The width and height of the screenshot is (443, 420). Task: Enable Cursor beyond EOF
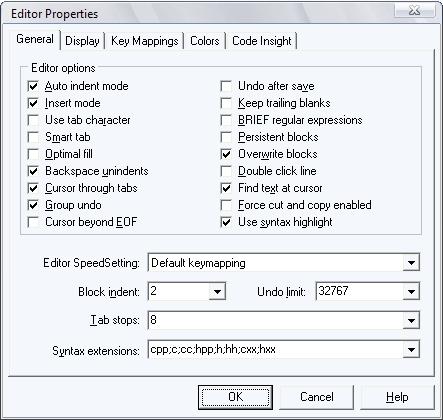[33, 222]
